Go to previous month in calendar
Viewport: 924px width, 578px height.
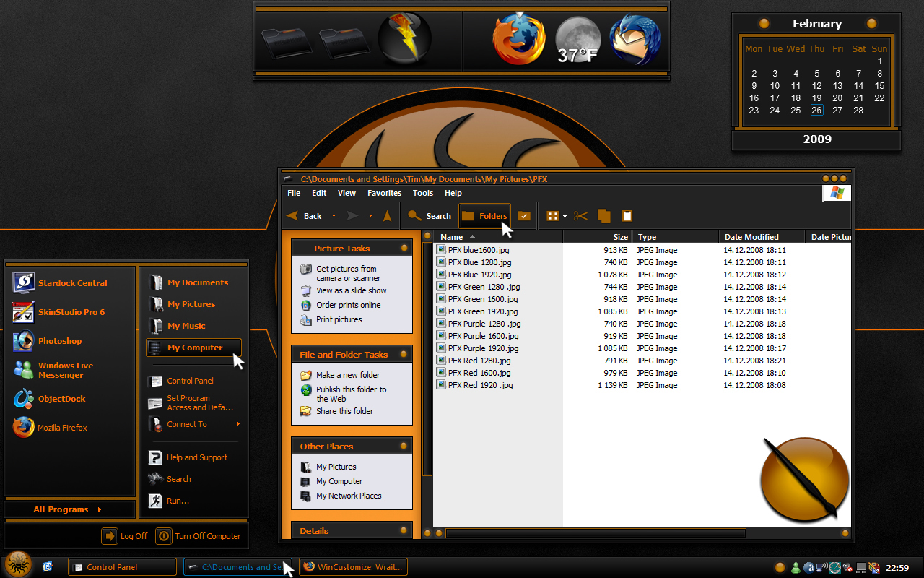click(764, 24)
